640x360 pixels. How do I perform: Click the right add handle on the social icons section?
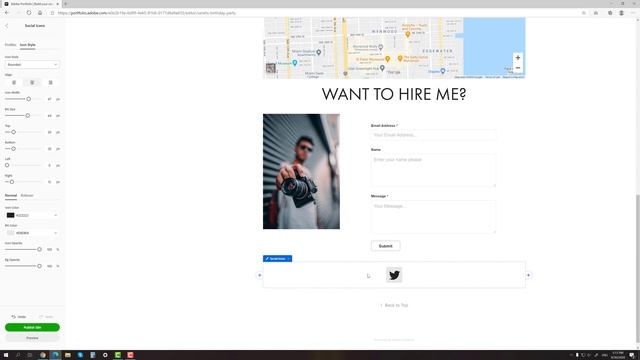tap(528, 275)
